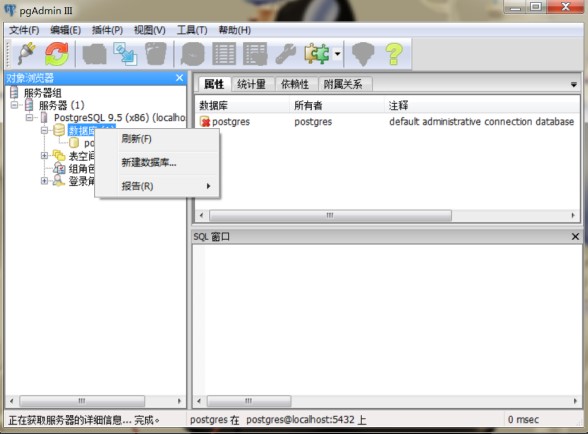Expand the 表空间 tree node
Screen dimensions: 588x434
(x=44, y=155)
